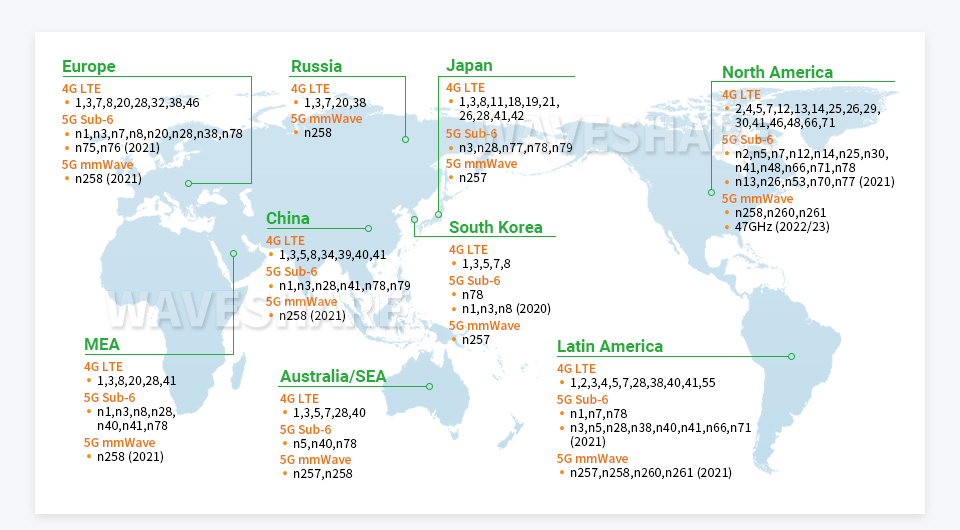This screenshot has width=960, height=530.
Task: Click MEA 4G bands 1,3,8,20,28,41
Action: click(x=137, y=381)
